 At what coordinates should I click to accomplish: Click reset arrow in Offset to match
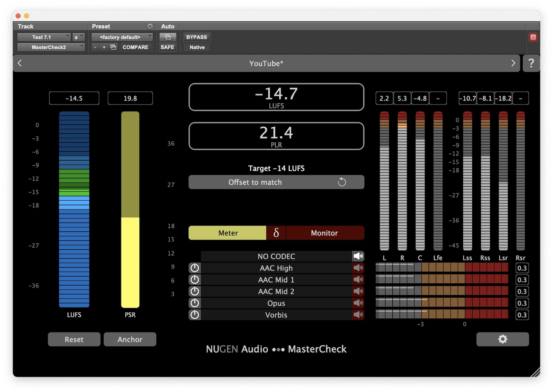point(342,182)
